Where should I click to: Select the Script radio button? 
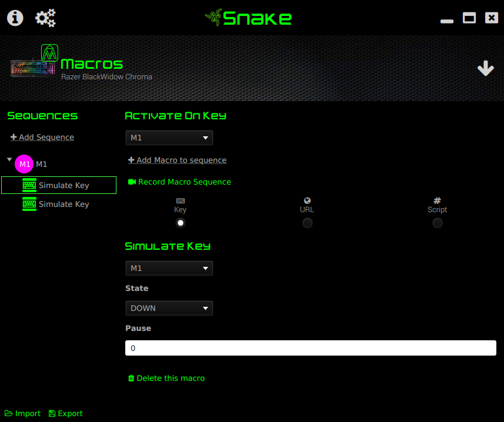[x=437, y=223]
